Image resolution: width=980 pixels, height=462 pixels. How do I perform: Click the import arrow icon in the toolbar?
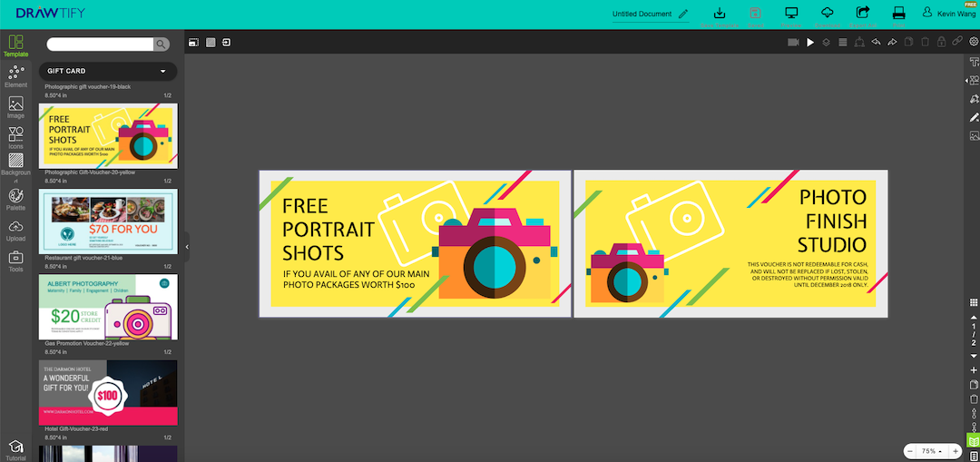pos(226,43)
